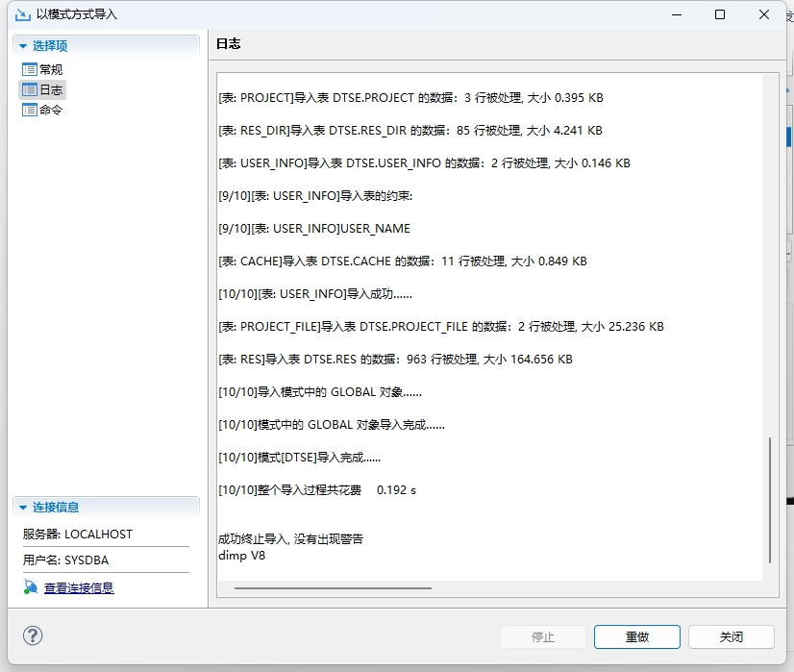Click the 日志 page icon
Image resolution: width=794 pixels, height=672 pixels.
30,90
